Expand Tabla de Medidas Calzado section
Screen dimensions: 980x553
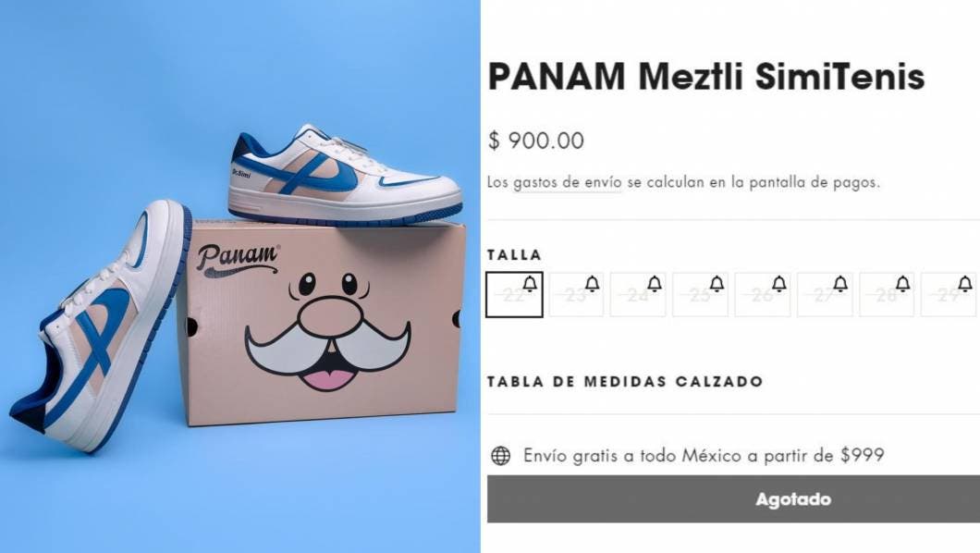pos(625,382)
